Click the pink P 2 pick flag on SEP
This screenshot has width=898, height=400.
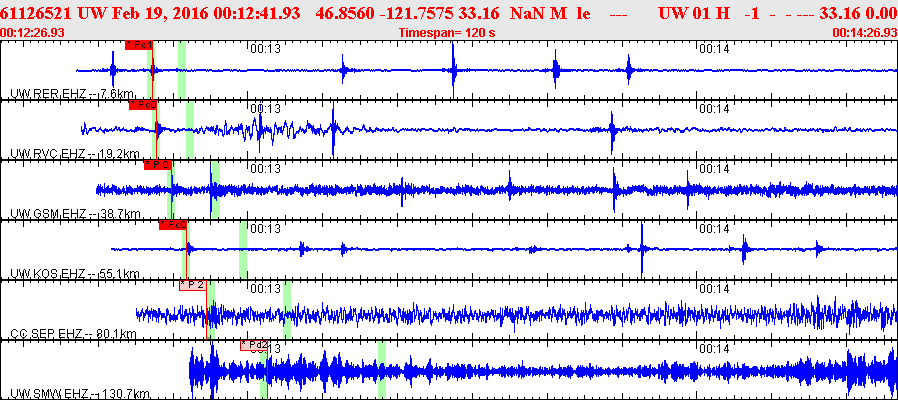(193, 285)
